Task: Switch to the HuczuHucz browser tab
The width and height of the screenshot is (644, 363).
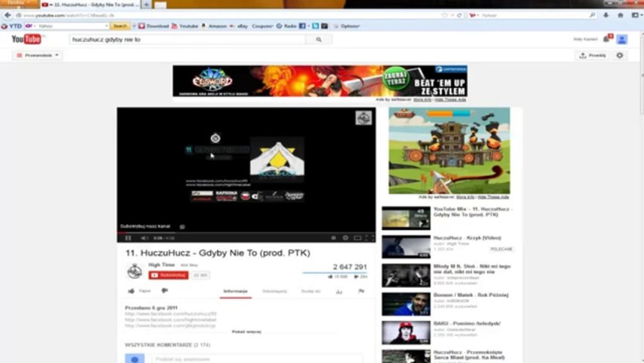Action: pos(90,5)
